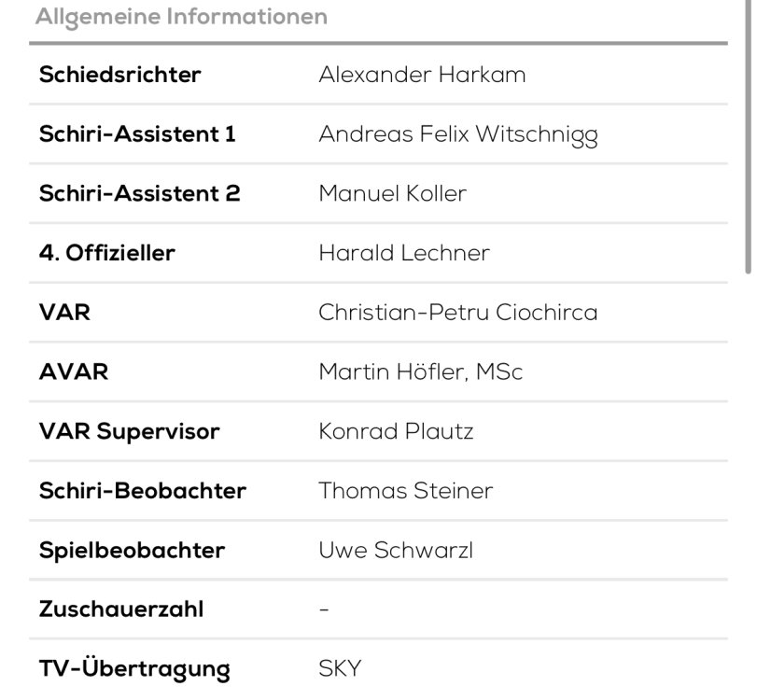The height and width of the screenshot is (700, 757).
Task: Select the Schiedsrichter row label
Action: click(119, 75)
